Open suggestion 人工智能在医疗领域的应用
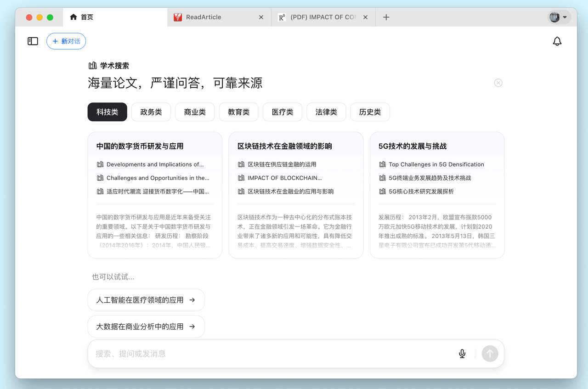Screen dimensions: 588x389 point(146,299)
